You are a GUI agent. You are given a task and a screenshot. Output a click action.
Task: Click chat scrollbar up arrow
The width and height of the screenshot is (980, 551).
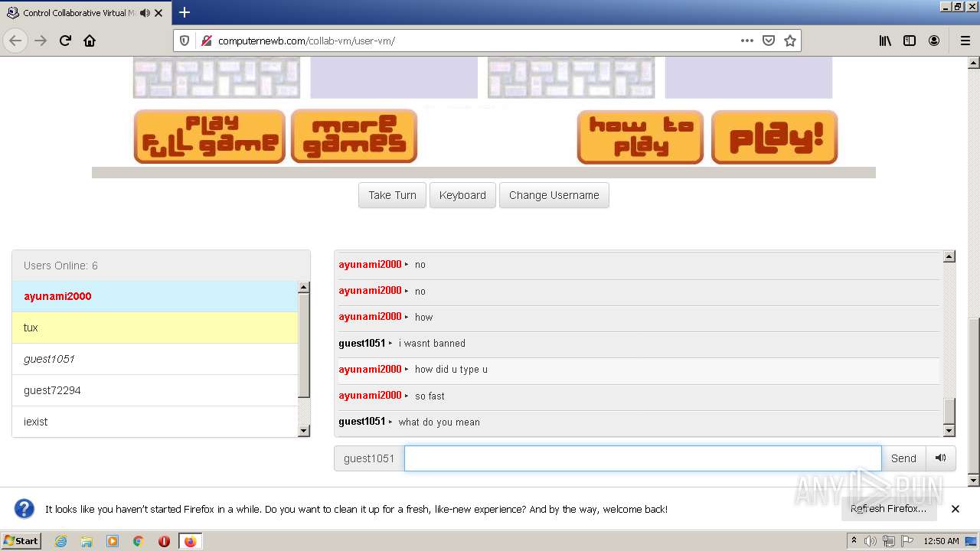pos(949,257)
